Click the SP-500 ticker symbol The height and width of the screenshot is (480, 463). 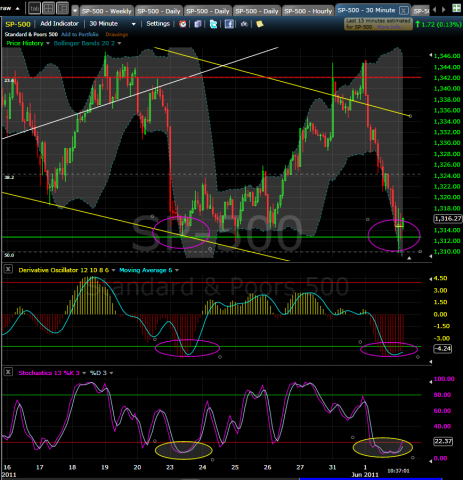pos(18,24)
